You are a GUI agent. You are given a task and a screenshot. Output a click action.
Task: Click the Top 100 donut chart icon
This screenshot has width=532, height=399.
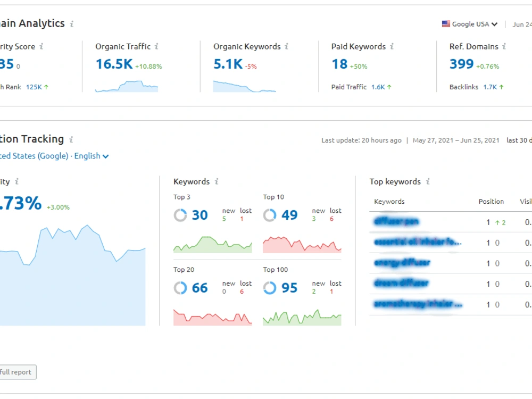coord(270,288)
